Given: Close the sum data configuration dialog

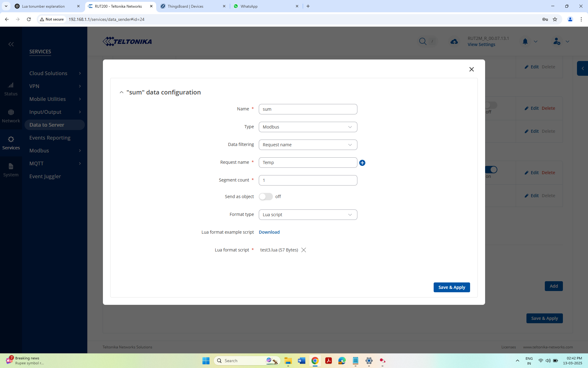Looking at the screenshot, I should pyautogui.click(x=472, y=69).
